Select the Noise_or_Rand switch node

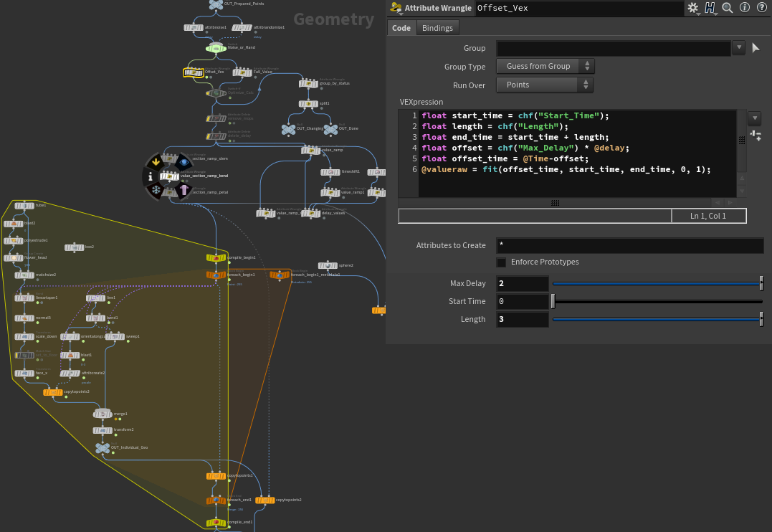(216, 48)
